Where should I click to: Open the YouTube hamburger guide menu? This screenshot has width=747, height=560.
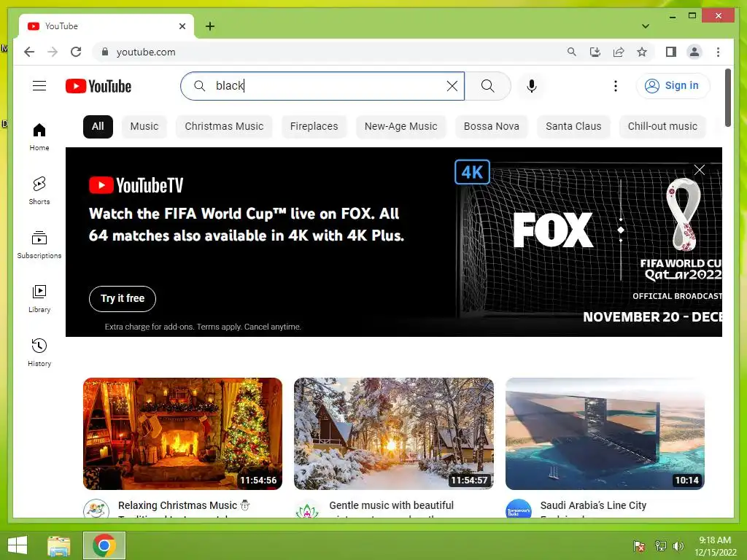click(x=39, y=86)
